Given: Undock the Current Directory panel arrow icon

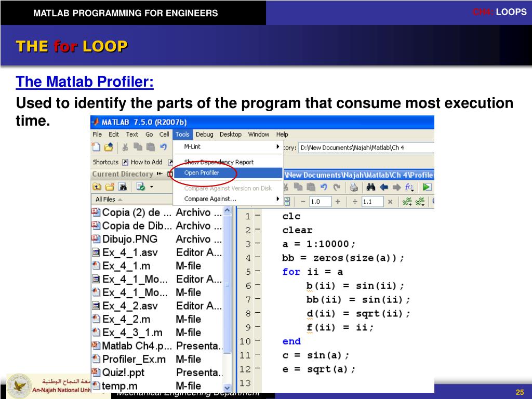Looking at the screenshot, I should click(x=159, y=174).
